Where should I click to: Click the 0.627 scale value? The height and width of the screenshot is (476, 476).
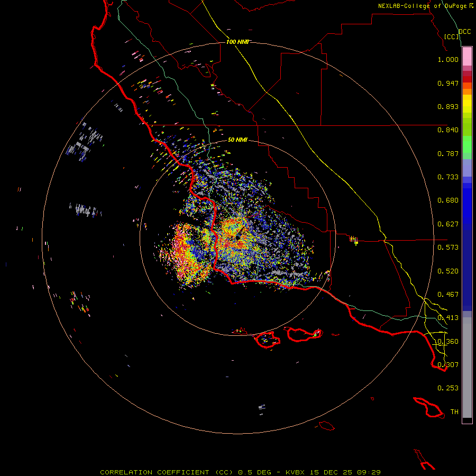click(x=448, y=224)
